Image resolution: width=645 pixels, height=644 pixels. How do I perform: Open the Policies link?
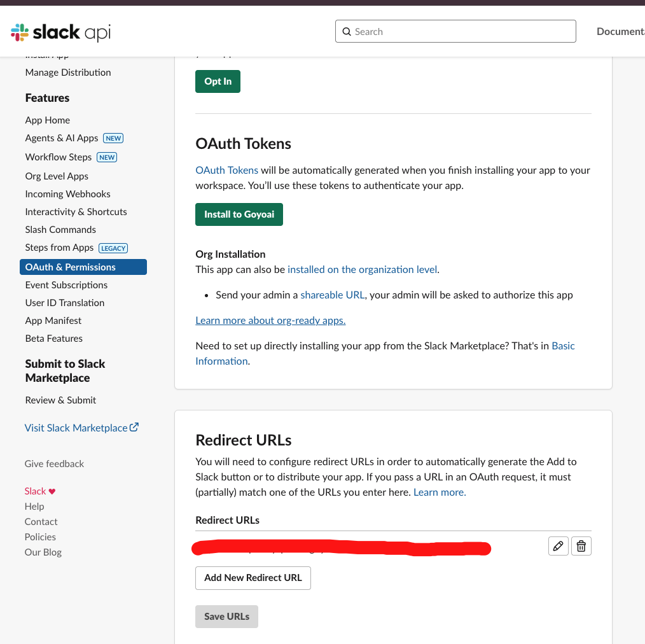40,537
